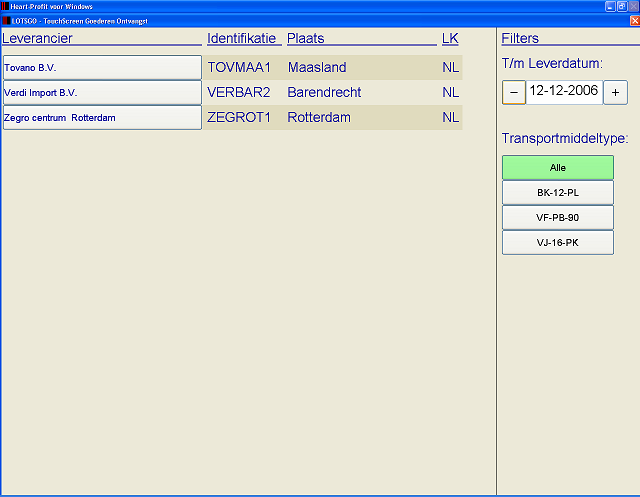Select supplier Tovano B.V.
The image size is (640, 497).
click(102, 68)
